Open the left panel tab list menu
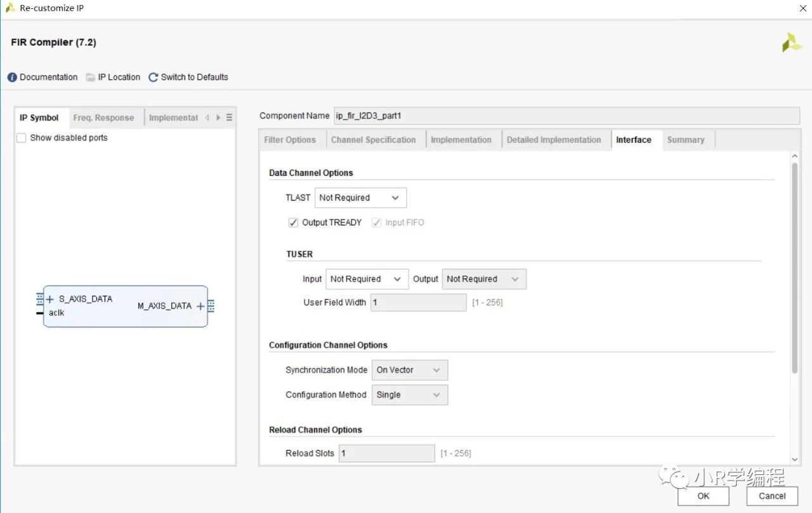Viewport: 812px width, 513px height. [x=229, y=117]
